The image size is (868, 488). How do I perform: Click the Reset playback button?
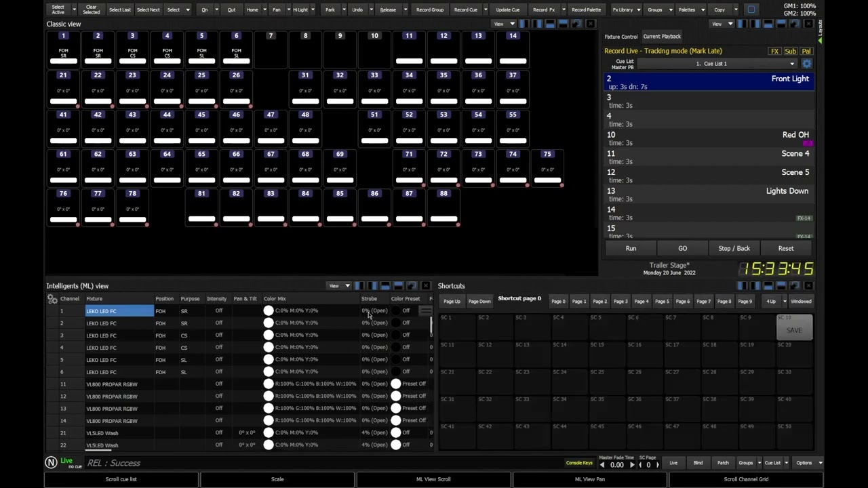[x=785, y=248]
